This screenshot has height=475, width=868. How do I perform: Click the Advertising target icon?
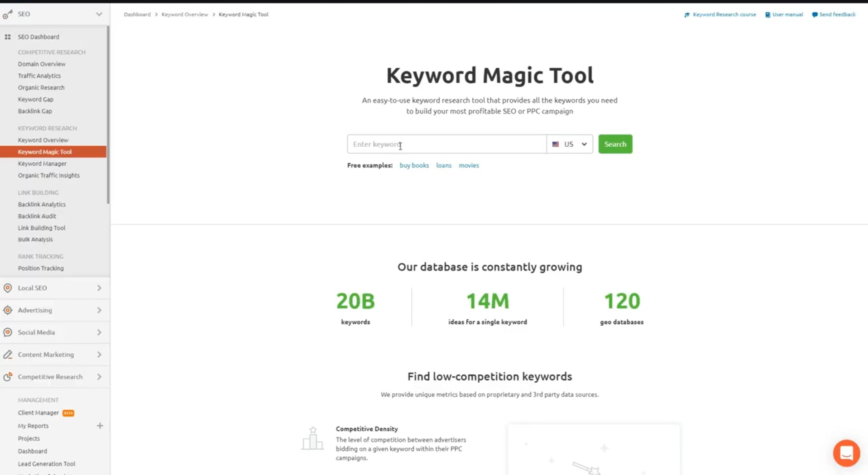(x=7, y=310)
